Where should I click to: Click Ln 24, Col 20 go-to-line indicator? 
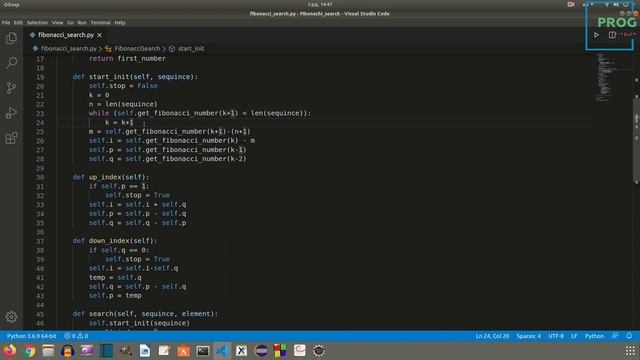pos(492,336)
